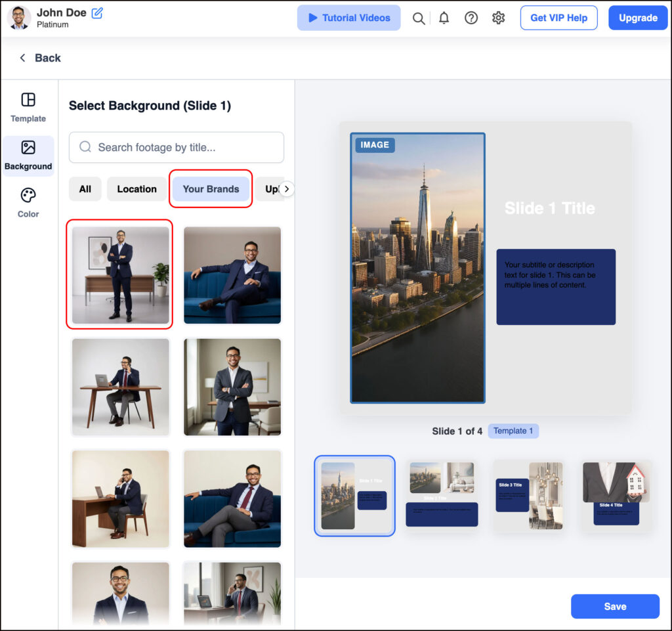Click the Upgrade button
The width and height of the screenshot is (672, 631).
click(638, 18)
